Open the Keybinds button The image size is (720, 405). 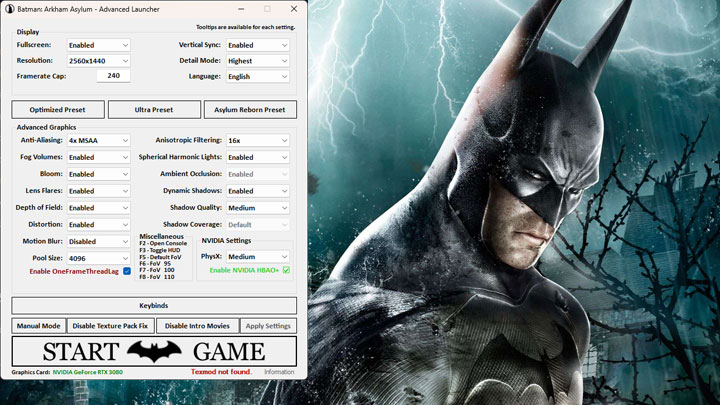pos(154,305)
